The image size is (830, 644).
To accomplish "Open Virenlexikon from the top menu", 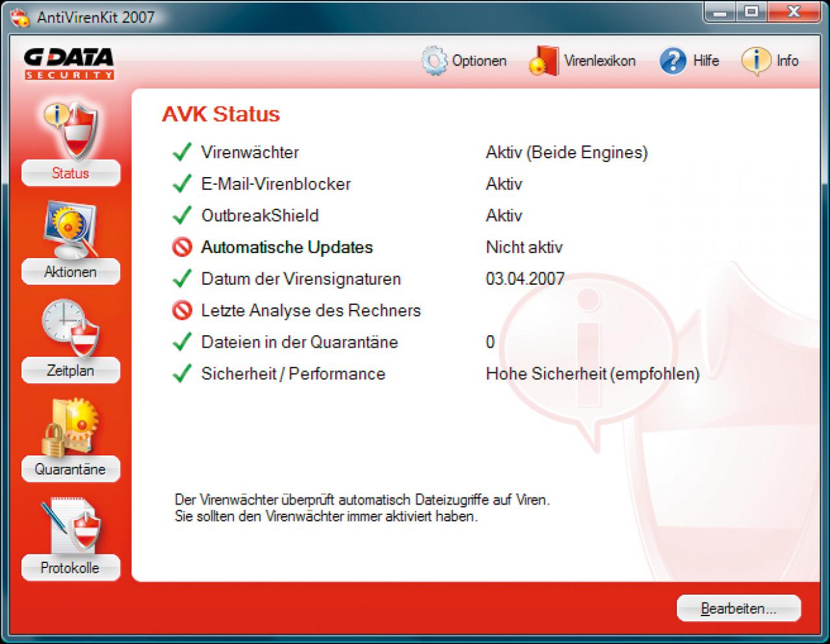I will coord(600,61).
